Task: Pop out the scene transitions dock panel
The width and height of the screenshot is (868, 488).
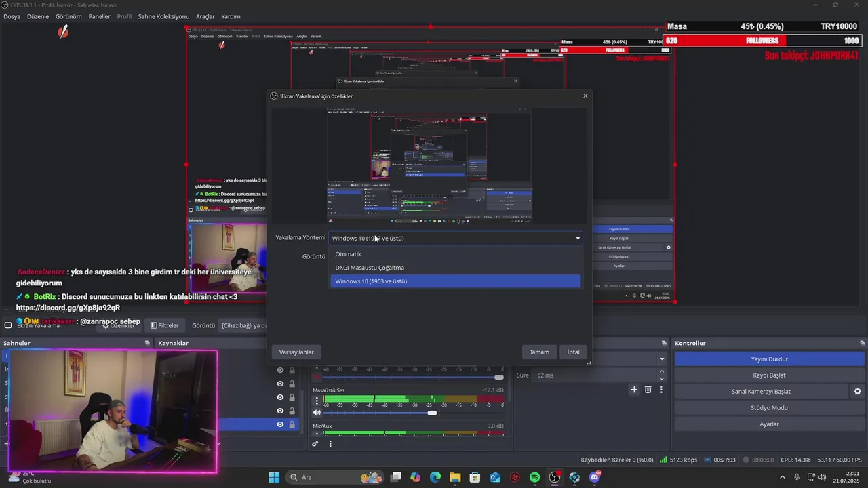Action: tap(664, 343)
